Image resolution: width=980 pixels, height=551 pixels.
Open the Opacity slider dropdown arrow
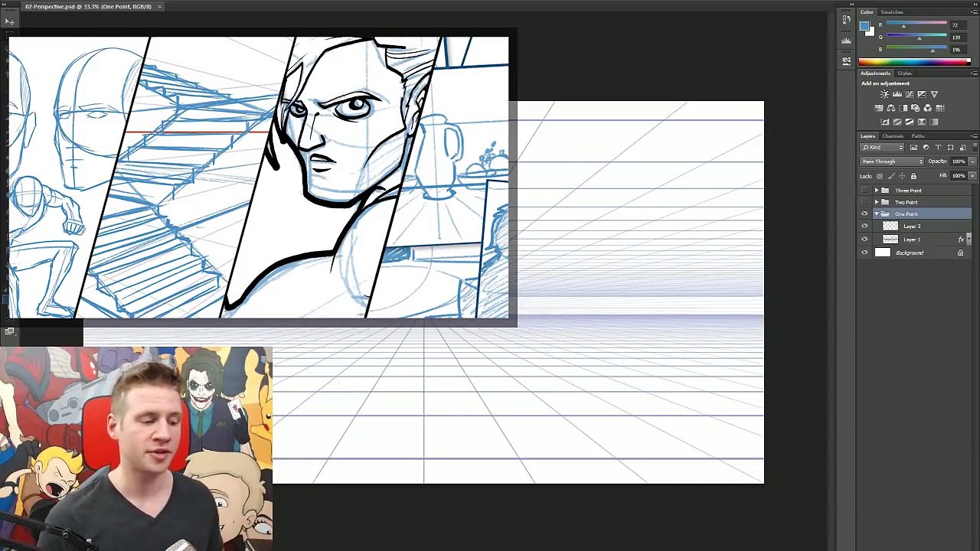[x=972, y=161]
